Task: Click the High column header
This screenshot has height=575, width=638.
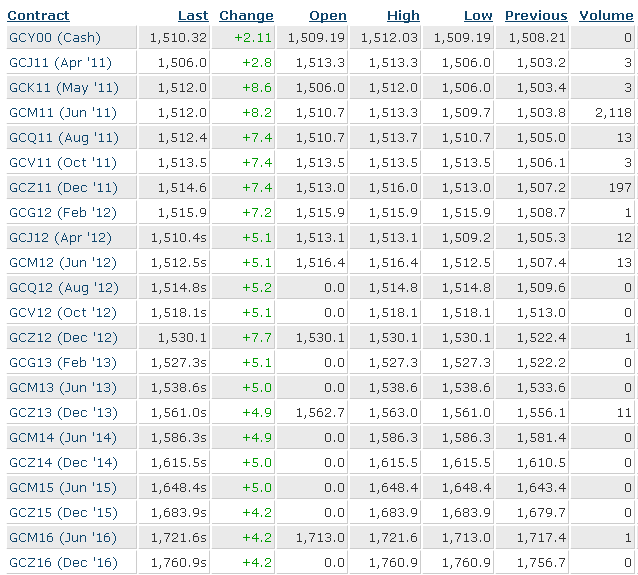Action: coord(403,15)
